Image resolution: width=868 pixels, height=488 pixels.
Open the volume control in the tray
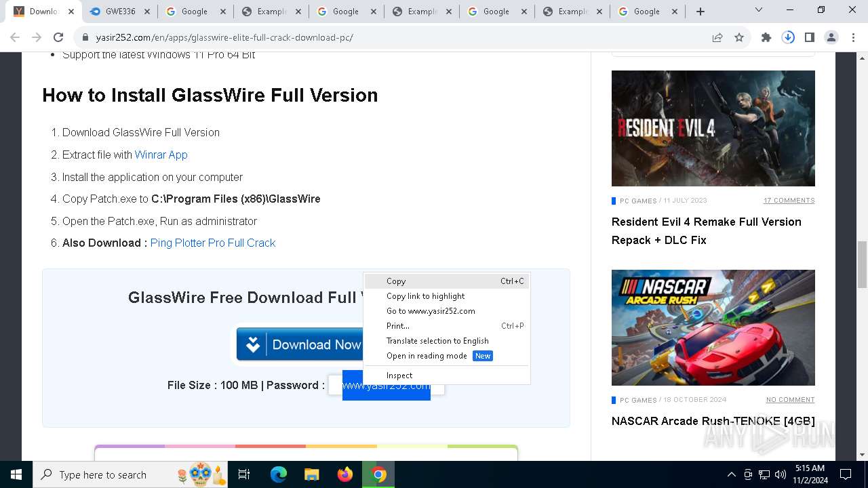pyautogui.click(x=781, y=474)
